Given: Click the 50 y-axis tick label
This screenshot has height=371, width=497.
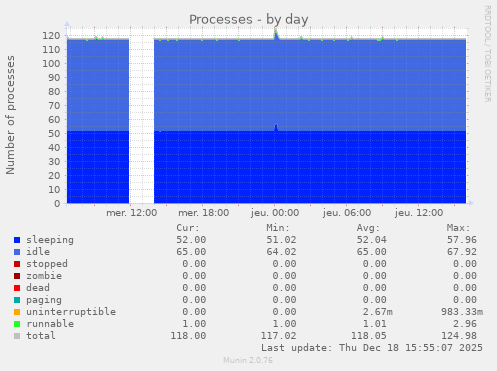Looking at the screenshot, I should (54, 134).
